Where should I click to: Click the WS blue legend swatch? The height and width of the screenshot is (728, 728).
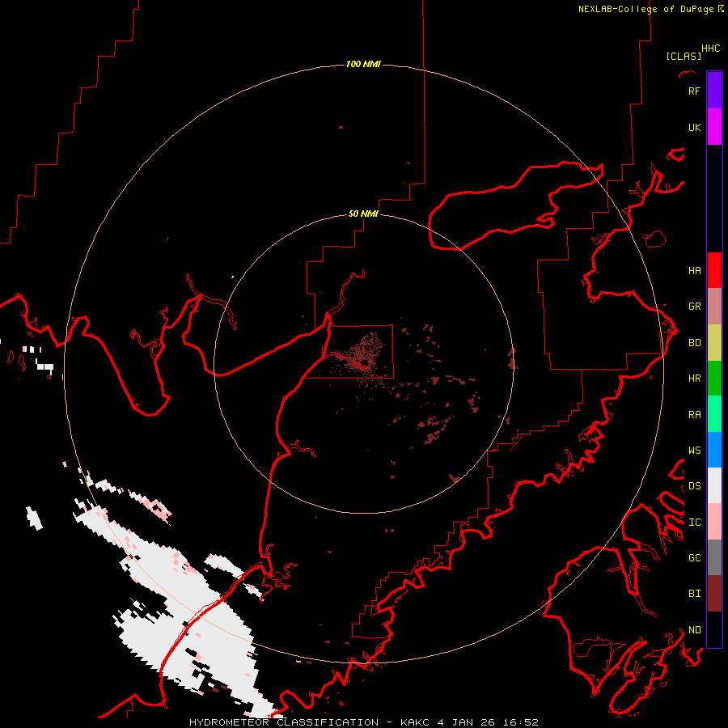click(714, 450)
